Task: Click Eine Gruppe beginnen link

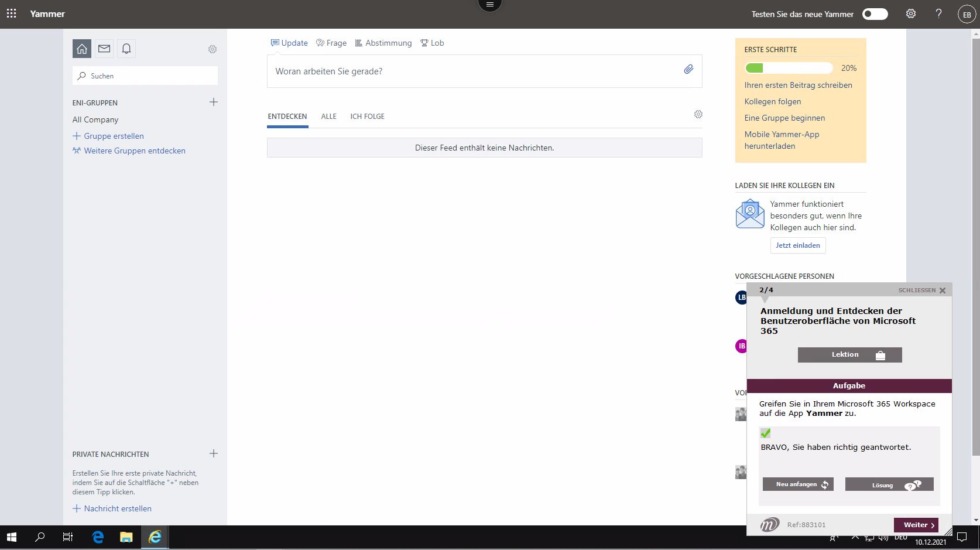Action: (x=784, y=118)
